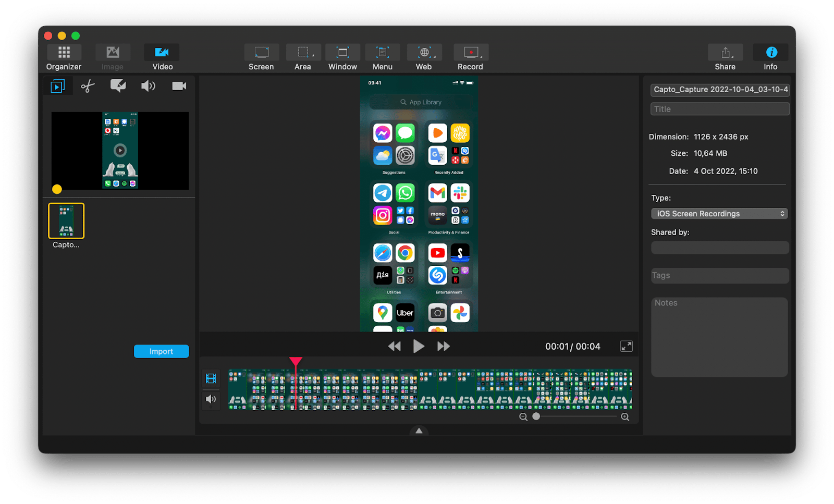This screenshot has width=834, height=504.
Task: Open the audio speaker tab
Action: [148, 86]
